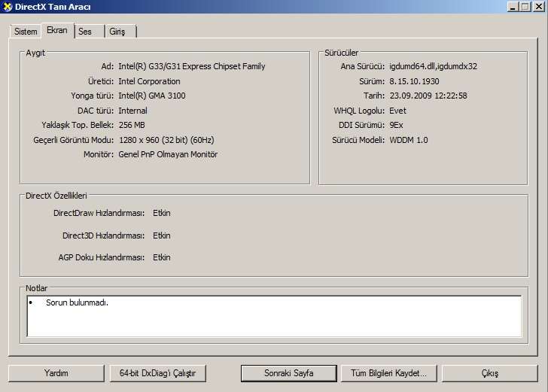The width and height of the screenshot is (548, 392).
Task: Click Etkin next to AGP Doku Hızlandırması
Action: 162,257
